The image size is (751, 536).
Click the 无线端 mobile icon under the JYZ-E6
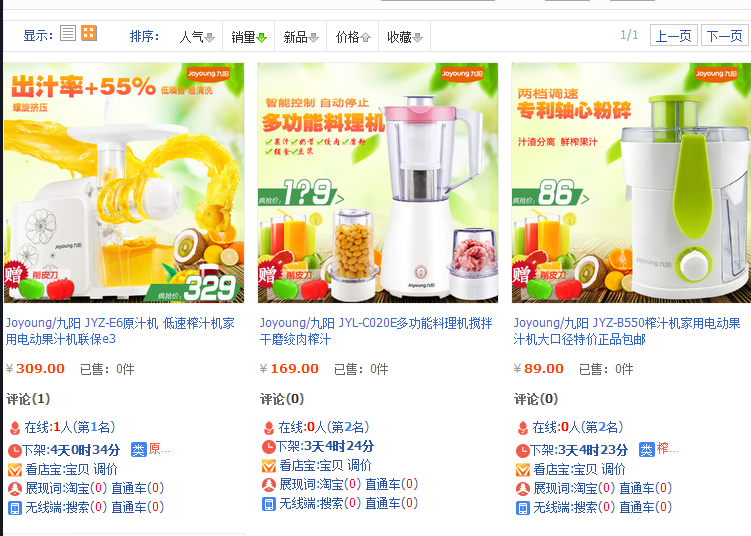coord(15,507)
